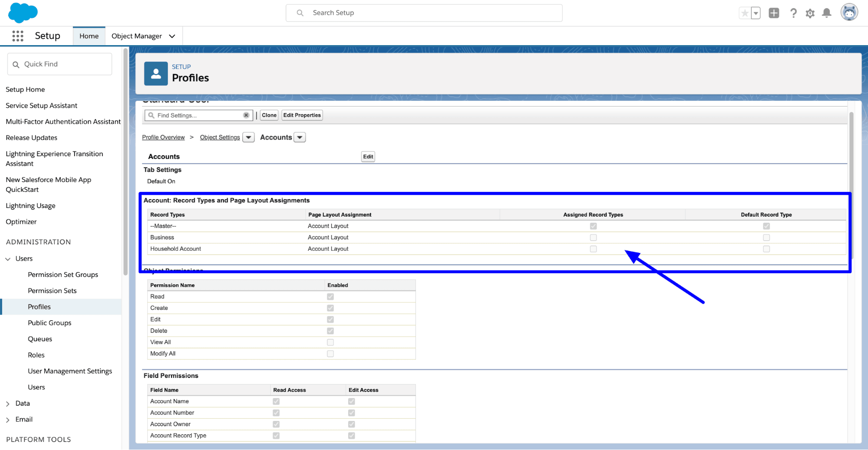The image size is (868, 450).
Task: Open Service Setup Assistant
Action: (x=41, y=105)
